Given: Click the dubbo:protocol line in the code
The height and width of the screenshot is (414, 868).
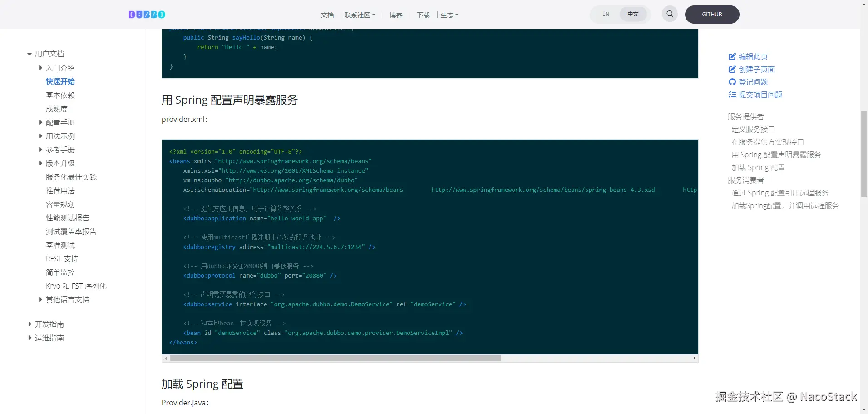Looking at the screenshot, I should click(x=260, y=276).
